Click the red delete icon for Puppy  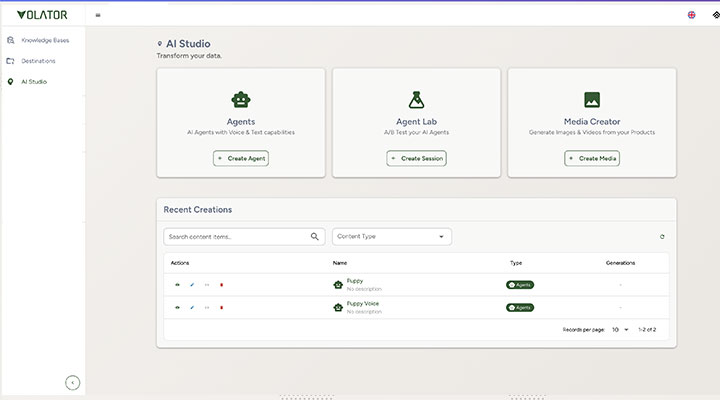tap(221, 285)
